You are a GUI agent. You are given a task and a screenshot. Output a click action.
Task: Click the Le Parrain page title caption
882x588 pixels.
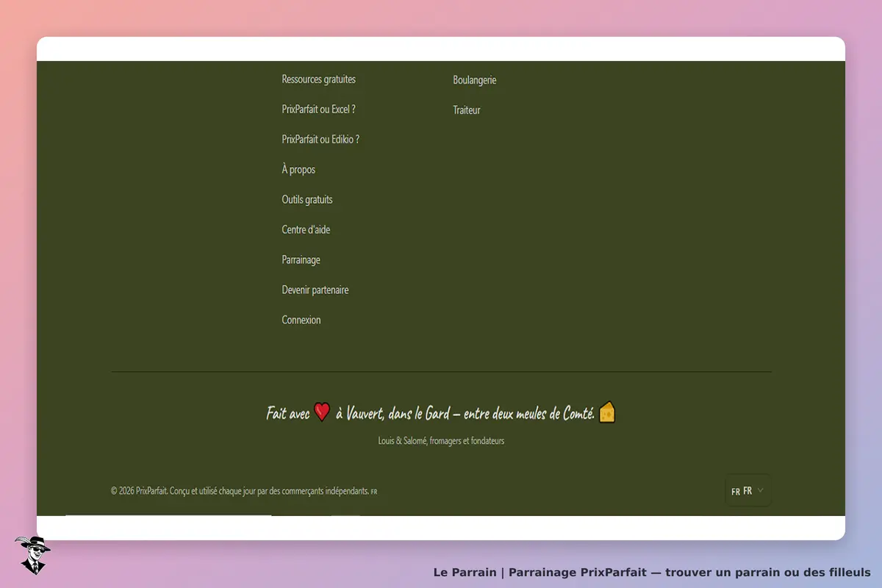(x=652, y=572)
